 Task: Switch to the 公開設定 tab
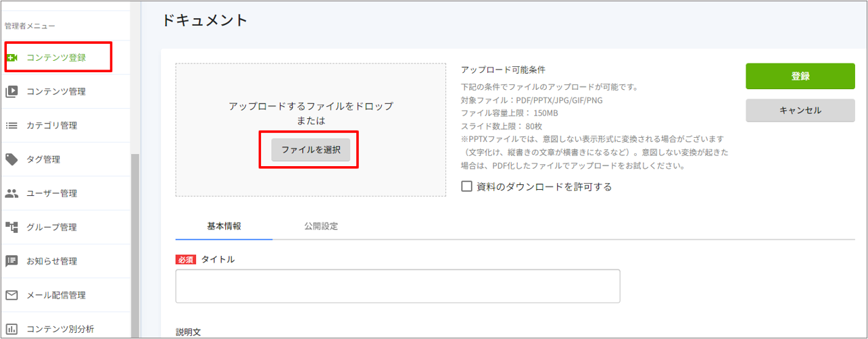coord(321,226)
